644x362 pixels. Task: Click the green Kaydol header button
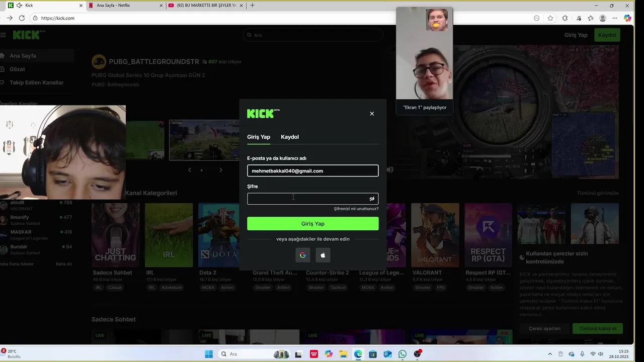[x=607, y=35]
